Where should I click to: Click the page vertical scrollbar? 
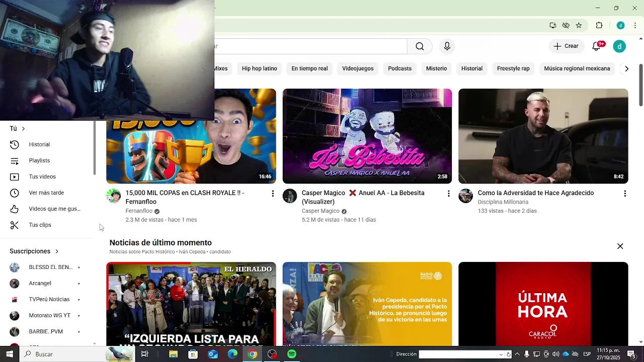(641, 85)
